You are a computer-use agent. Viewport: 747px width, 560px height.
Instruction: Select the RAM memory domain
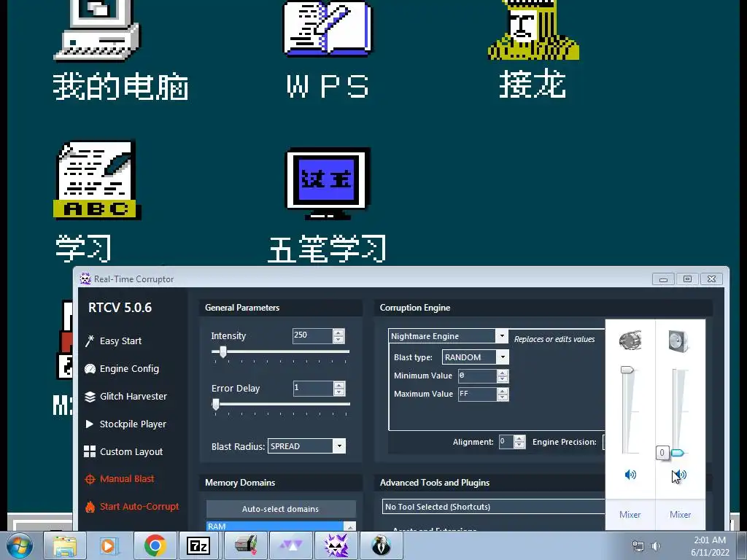(x=275, y=526)
